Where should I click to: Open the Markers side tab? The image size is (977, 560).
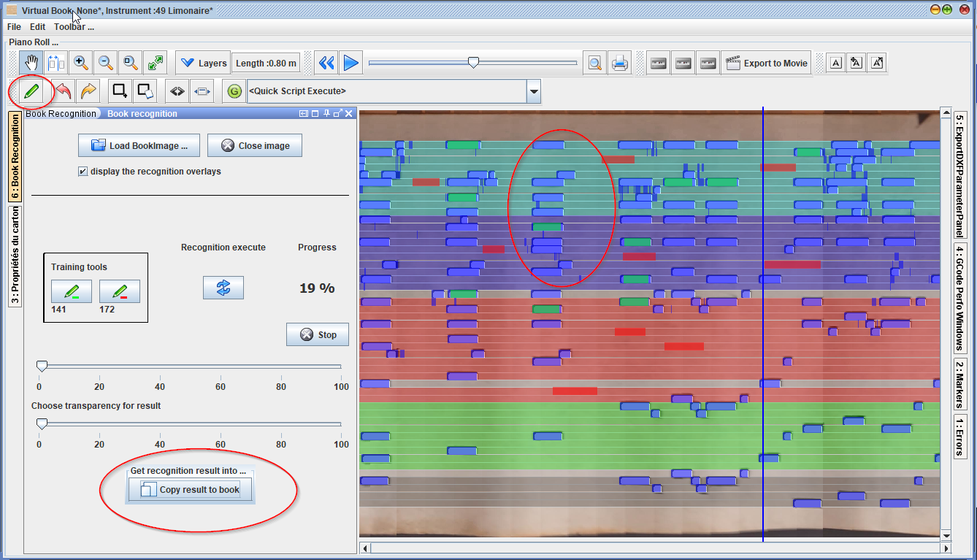pos(960,384)
